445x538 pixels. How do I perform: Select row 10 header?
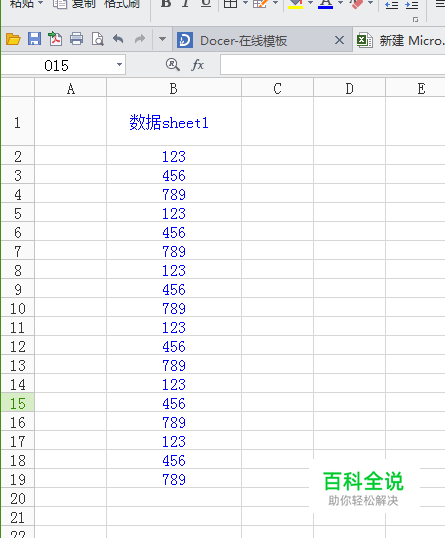[x=17, y=308]
